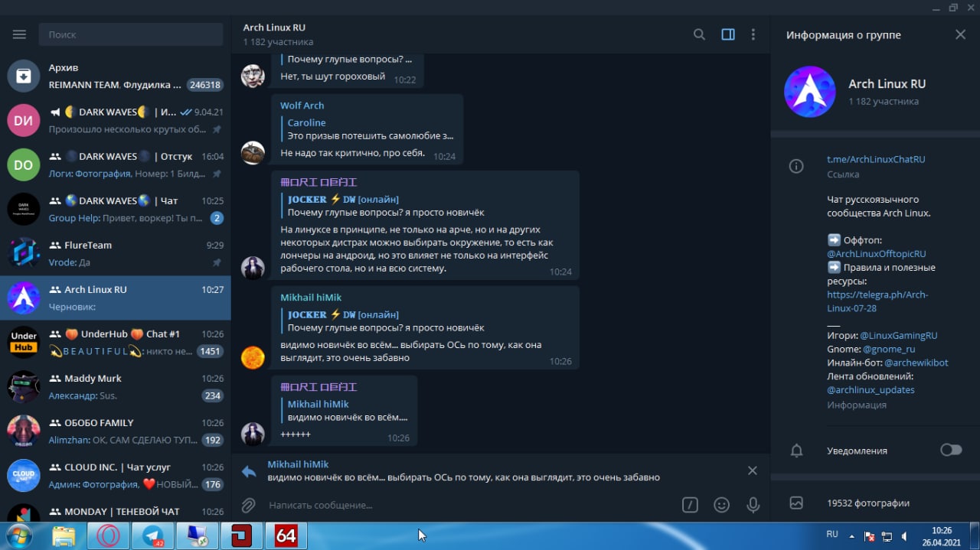980x550 pixels.
Task: Click the 'Не надо так критично, про себя.' message
Action: click(x=352, y=153)
